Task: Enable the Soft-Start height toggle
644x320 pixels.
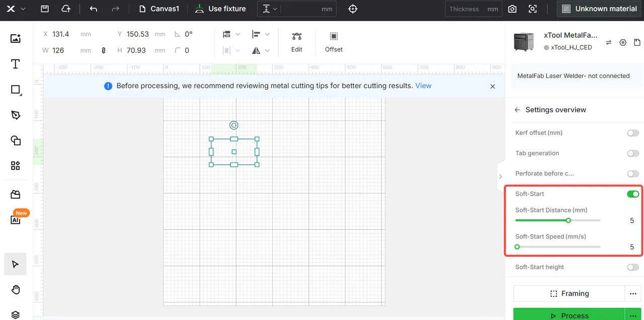Action: 633,267
